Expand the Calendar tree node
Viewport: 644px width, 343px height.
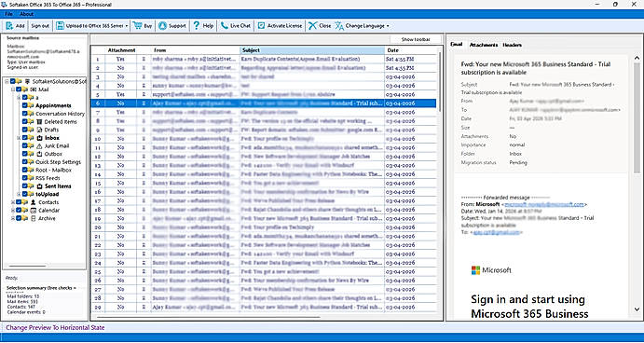point(13,211)
